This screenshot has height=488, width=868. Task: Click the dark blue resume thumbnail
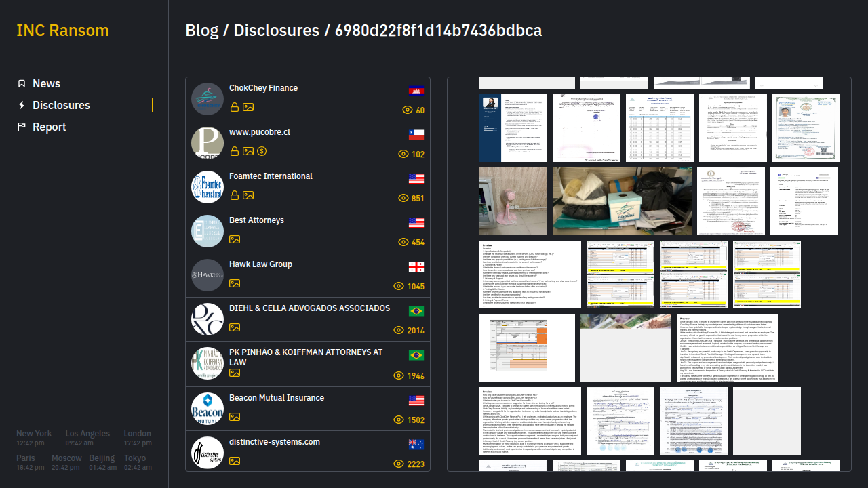click(x=513, y=128)
